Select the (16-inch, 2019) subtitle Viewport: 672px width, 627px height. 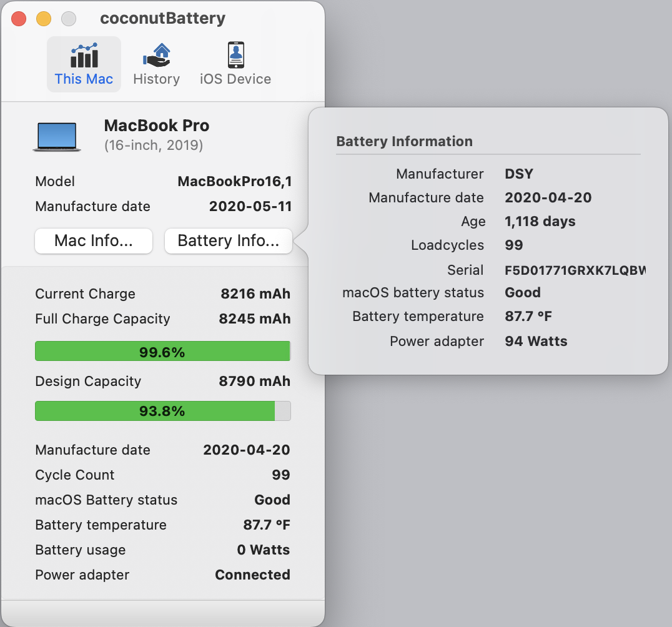click(x=154, y=146)
